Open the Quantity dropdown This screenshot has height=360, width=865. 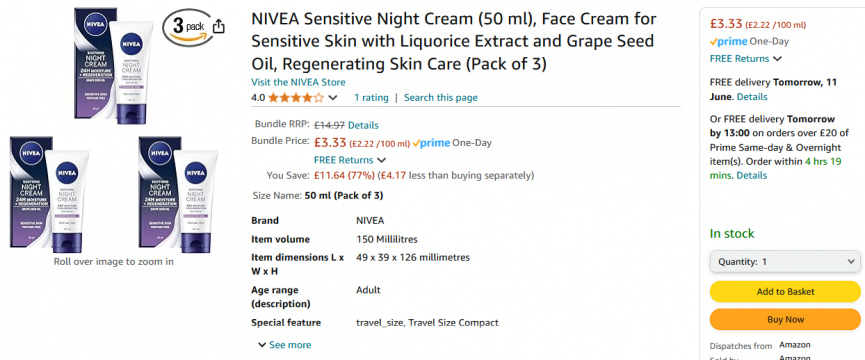click(784, 262)
